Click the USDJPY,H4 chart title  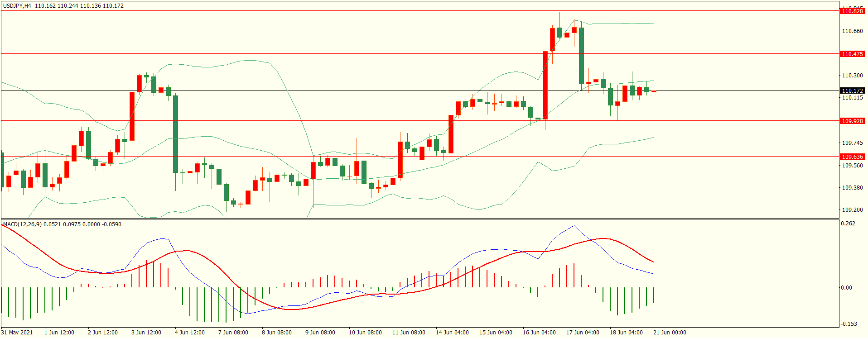point(17,6)
